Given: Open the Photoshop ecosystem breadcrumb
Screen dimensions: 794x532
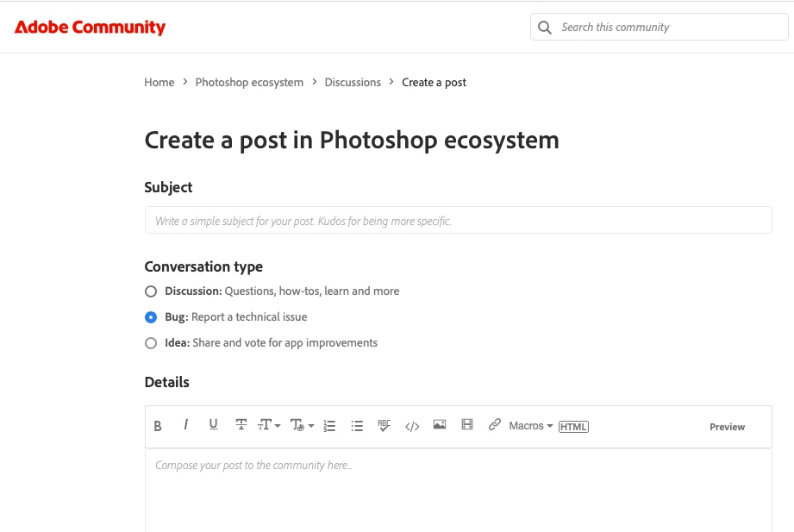Looking at the screenshot, I should coord(249,82).
